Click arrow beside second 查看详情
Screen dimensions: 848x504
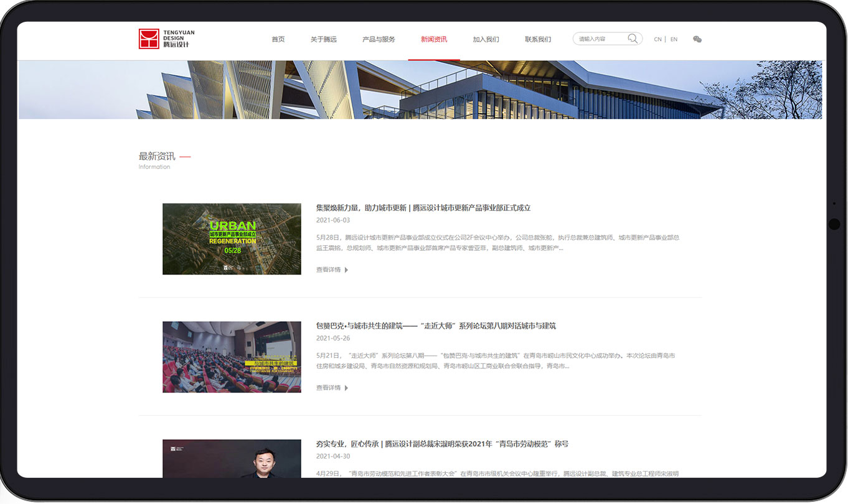pyautogui.click(x=346, y=388)
